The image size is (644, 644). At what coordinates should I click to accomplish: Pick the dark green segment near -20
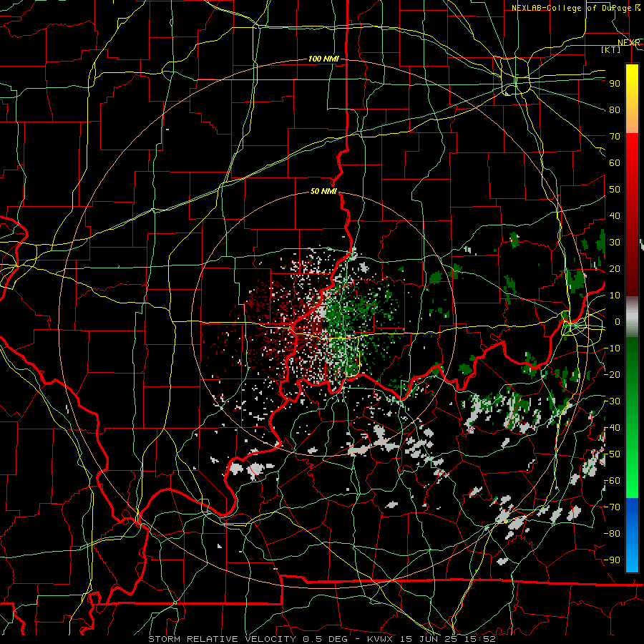click(632, 370)
